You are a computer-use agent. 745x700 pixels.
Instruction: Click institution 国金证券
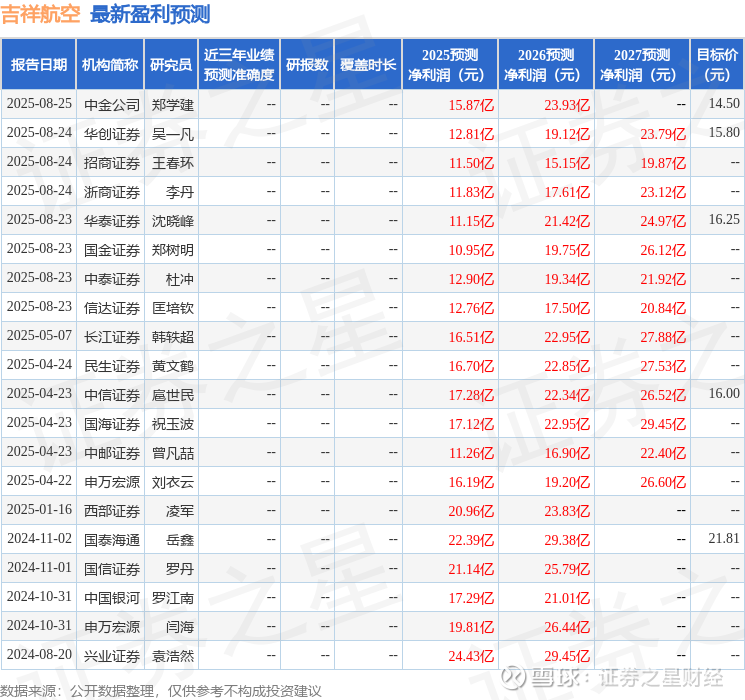(x=112, y=249)
